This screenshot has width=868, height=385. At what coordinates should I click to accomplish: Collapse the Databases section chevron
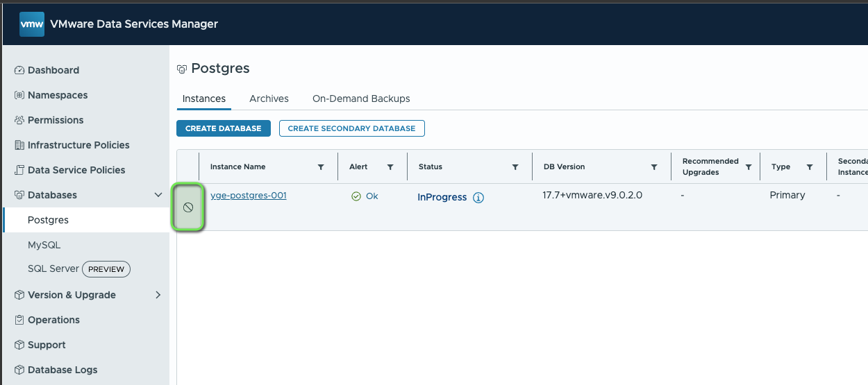[158, 195]
